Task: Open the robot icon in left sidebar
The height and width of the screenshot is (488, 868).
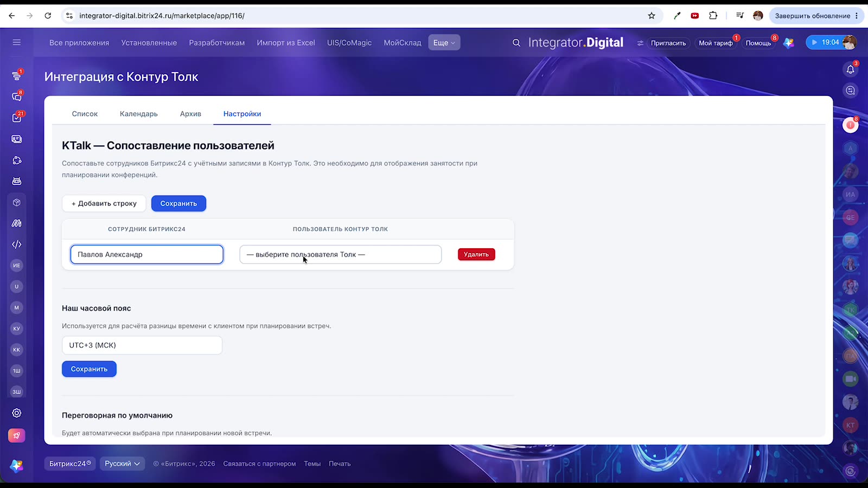Action: point(17,181)
